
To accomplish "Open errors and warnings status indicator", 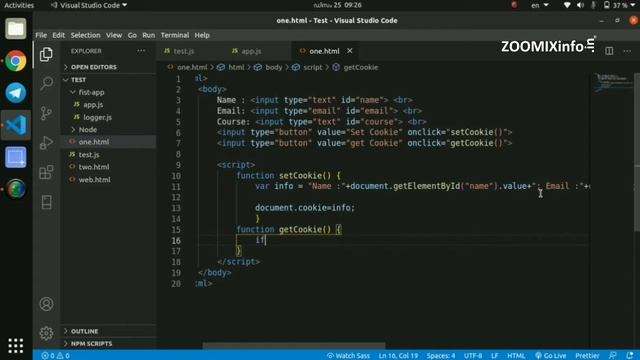I will pyautogui.click(x=55, y=356).
